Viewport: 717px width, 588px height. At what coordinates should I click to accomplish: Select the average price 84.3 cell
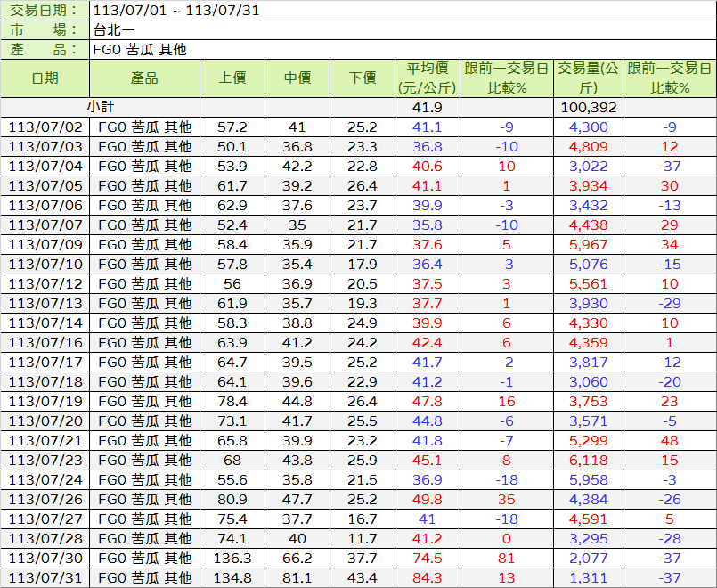click(x=428, y=577)
